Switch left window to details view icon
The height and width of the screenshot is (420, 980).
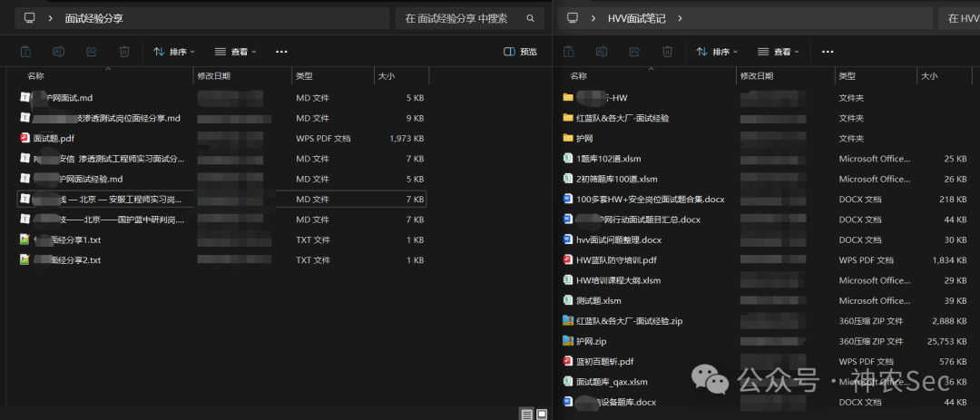click(527, 414)
